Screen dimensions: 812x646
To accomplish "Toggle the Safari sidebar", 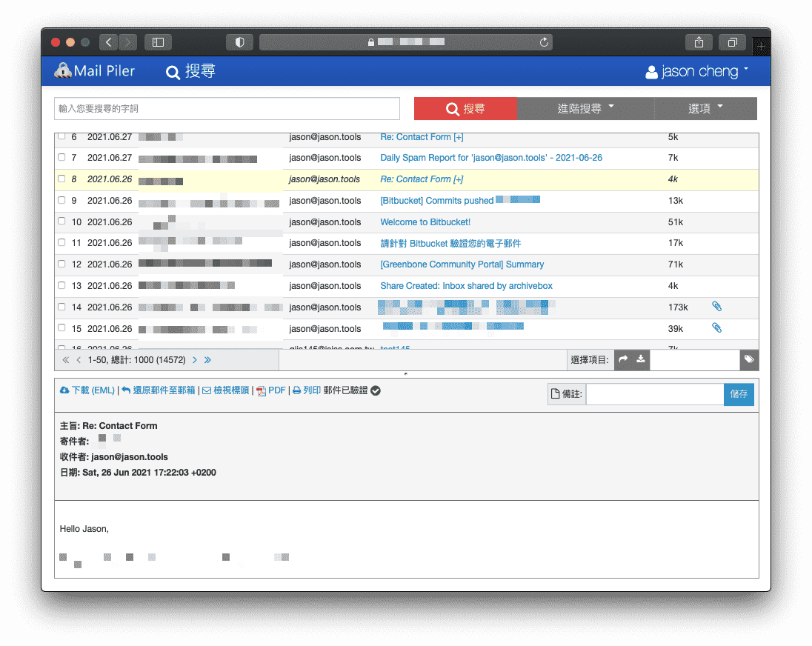I will pos(158,42).
